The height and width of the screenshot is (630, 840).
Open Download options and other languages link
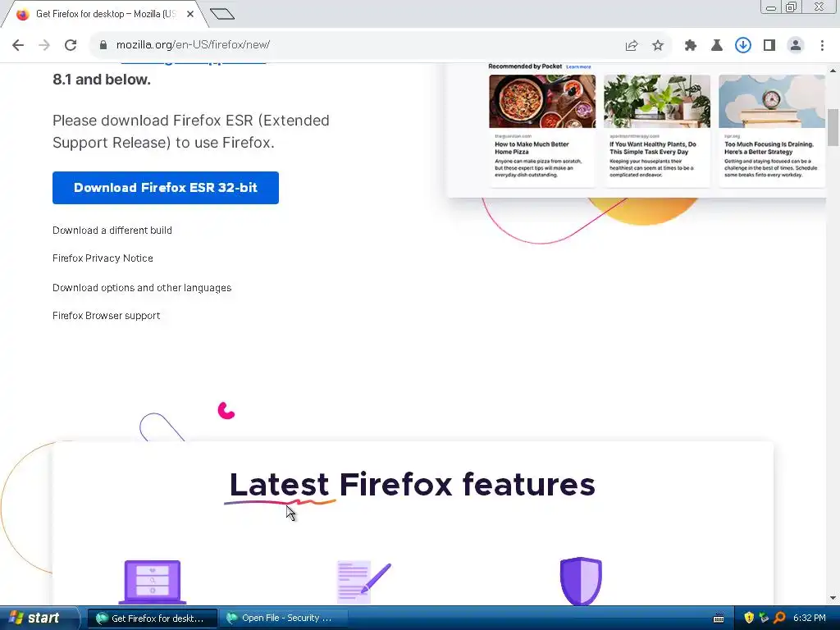click(x=142, y=288)
